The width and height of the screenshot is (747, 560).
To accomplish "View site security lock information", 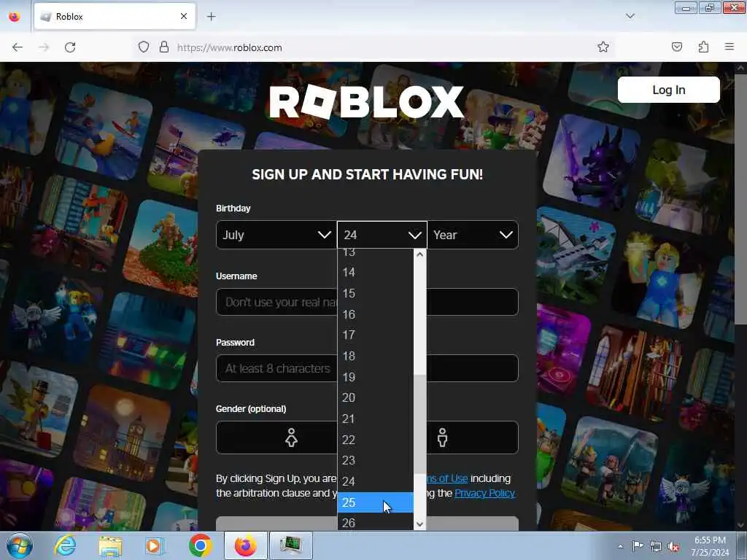I will coord(164,47).
